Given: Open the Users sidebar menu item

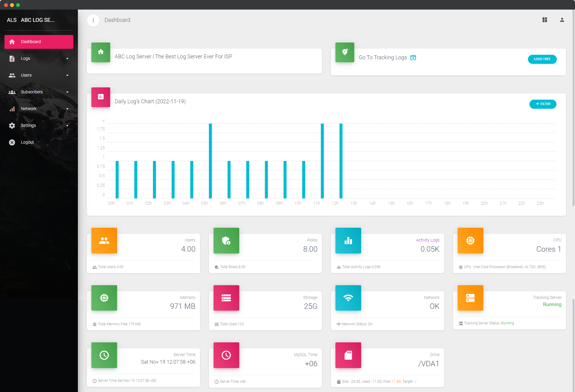Looking at the screenshot, I should coord(39,75).
